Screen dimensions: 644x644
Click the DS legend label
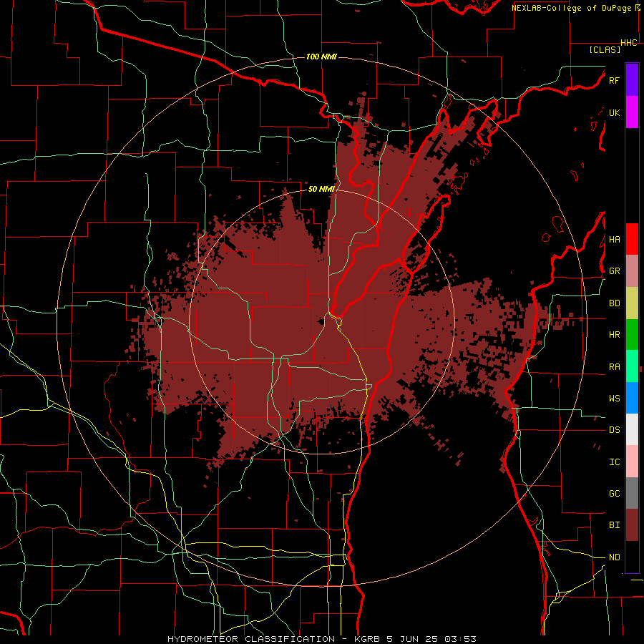pos(614,430)
